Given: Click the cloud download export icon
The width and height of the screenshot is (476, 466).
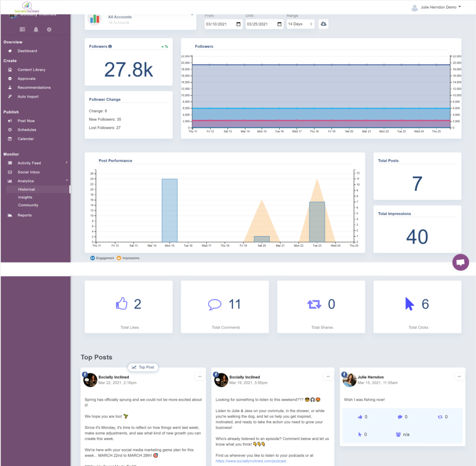Looking at the screenshot, I should (323, 24).
